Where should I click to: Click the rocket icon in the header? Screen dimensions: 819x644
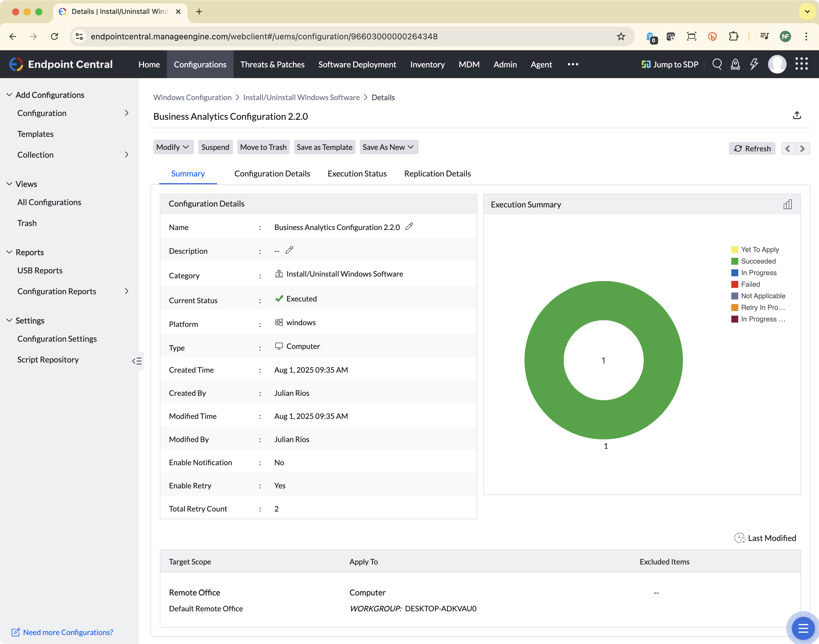[x=735, y=64]
